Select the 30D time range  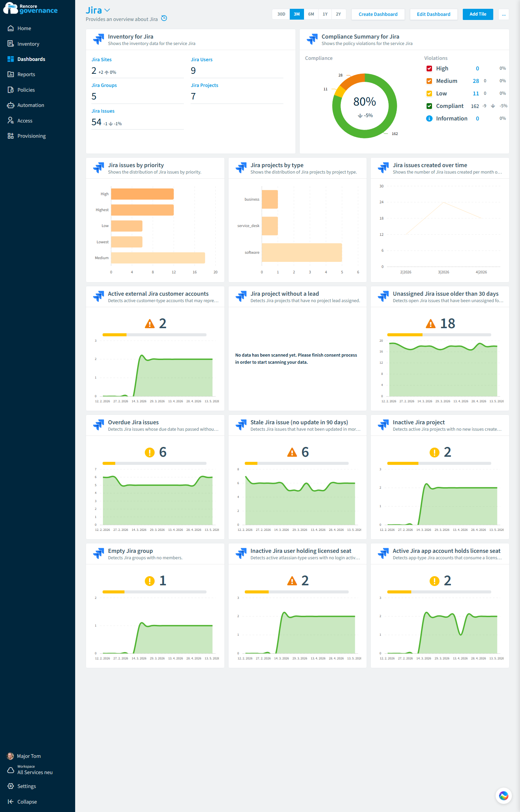(281, 14)
